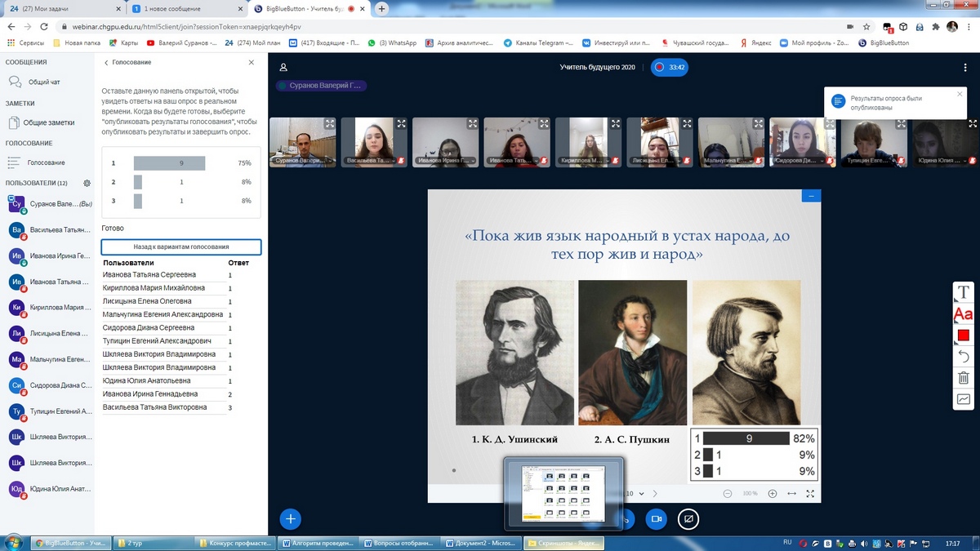
Task: Open the users settings gear
Action: 87,183
